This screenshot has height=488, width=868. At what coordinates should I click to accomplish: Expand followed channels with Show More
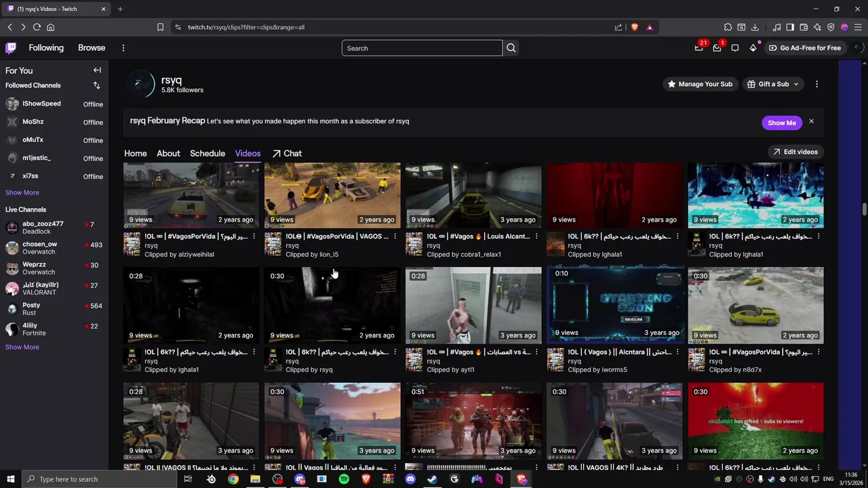(22, 192)
